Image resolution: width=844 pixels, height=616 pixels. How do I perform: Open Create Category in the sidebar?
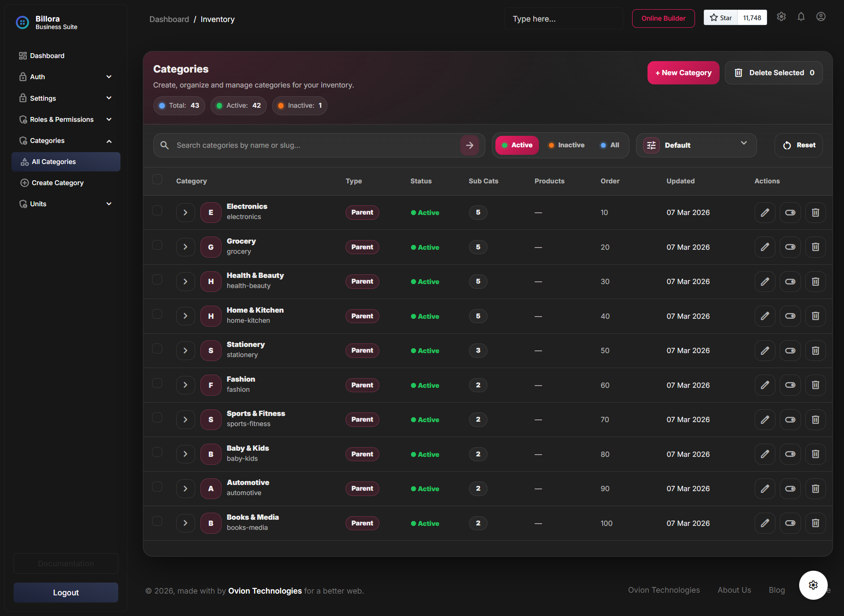[57, 182]
